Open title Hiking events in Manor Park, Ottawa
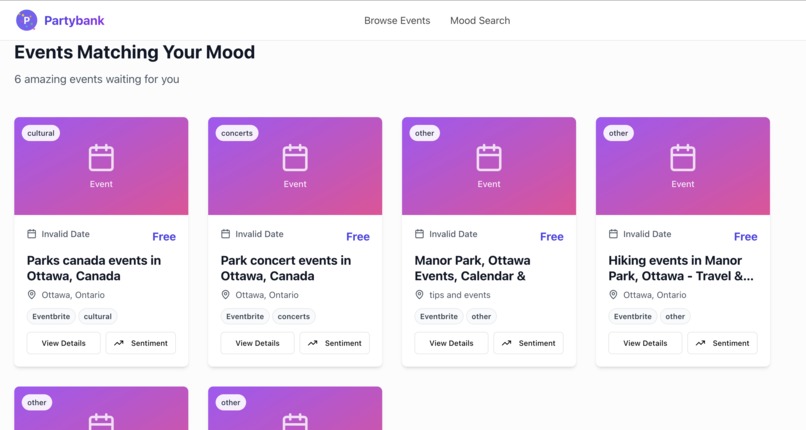806x430 pixels. pyautogui.click(x=681, y=268)
